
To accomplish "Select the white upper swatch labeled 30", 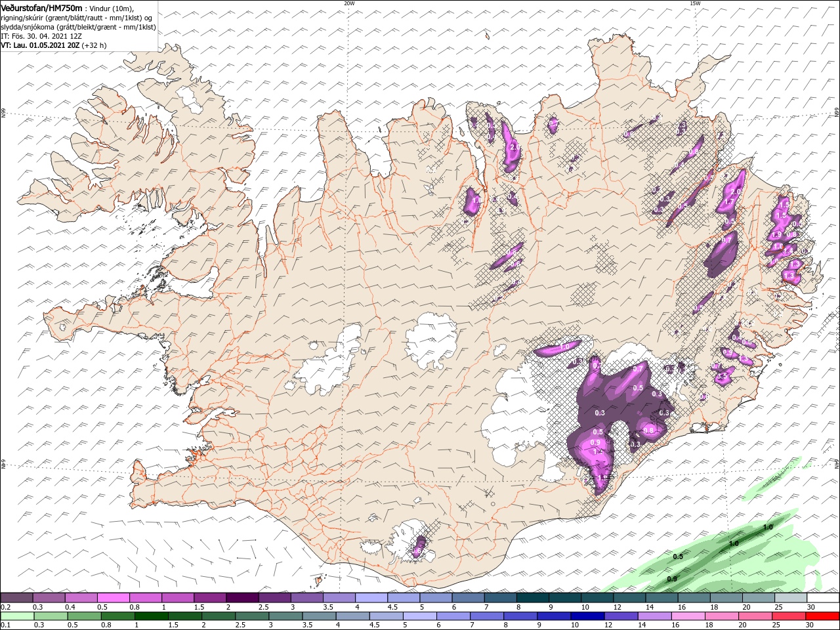I will pyautogui.click(x=822, y=598).
